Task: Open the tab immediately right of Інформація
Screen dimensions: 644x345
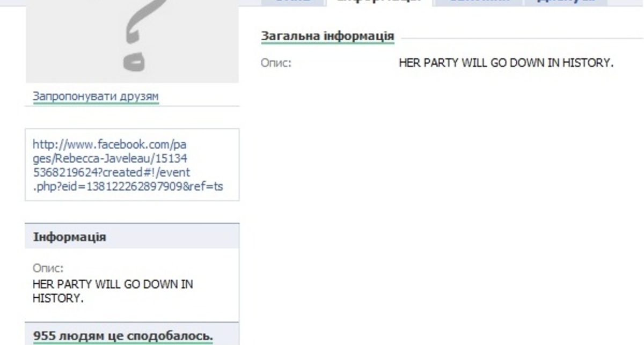Action: click(479, 2)
